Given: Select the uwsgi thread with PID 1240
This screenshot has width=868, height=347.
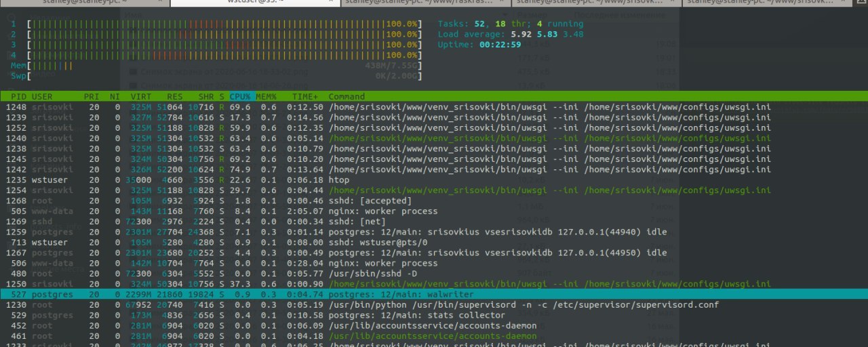Looking at the screenshot, I should pos(434,138).
